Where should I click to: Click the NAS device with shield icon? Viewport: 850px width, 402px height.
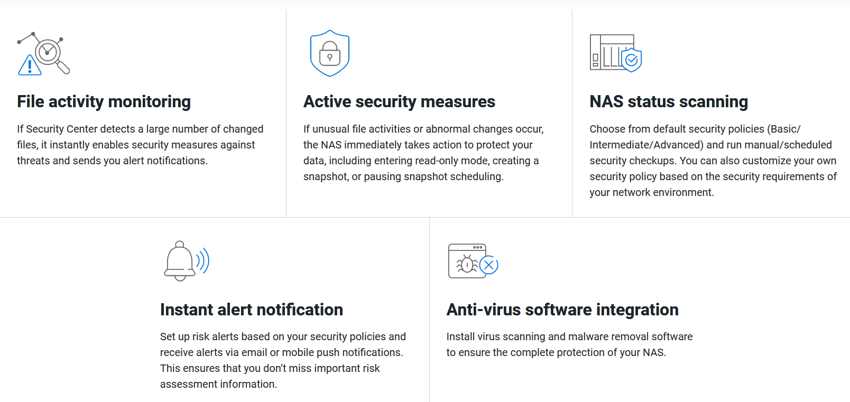[616, 53]
